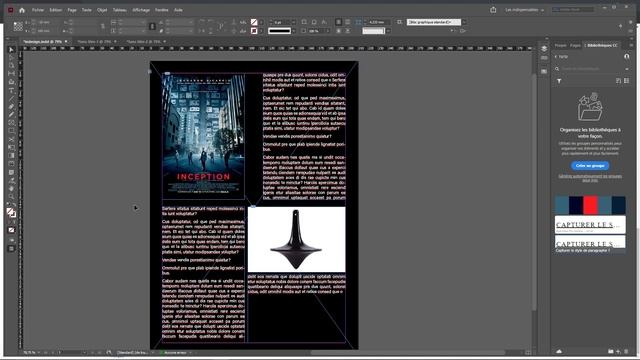Image resolution: width=640 pixels, height=360 pixels.
Task: Select the Rectangle tool
Action: click(x=11, y=131)
